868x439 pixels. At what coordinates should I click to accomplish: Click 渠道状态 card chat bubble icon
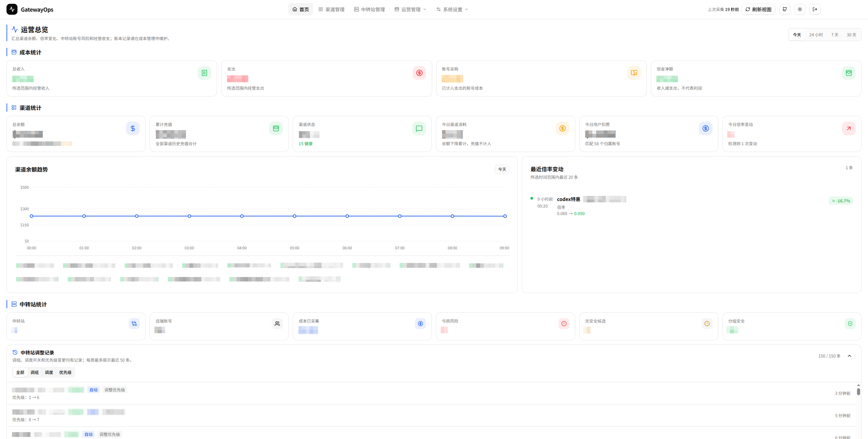[x=419, y=128]
